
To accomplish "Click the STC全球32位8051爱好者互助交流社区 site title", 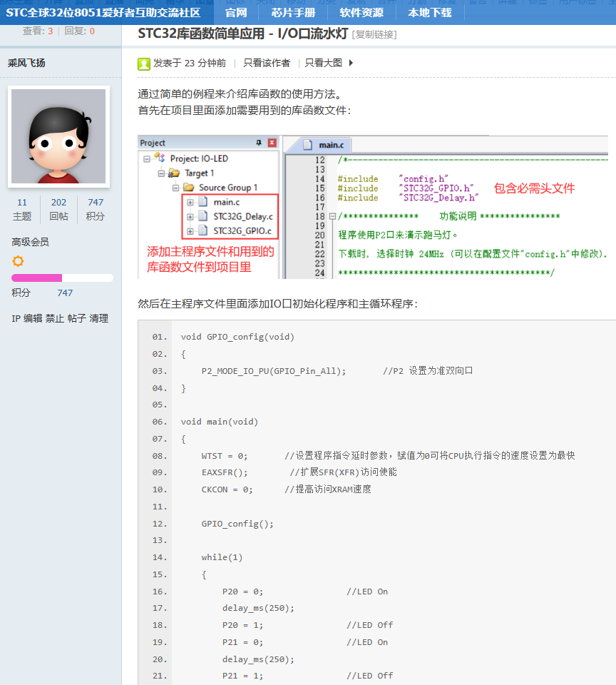I will tap(103, 13).
